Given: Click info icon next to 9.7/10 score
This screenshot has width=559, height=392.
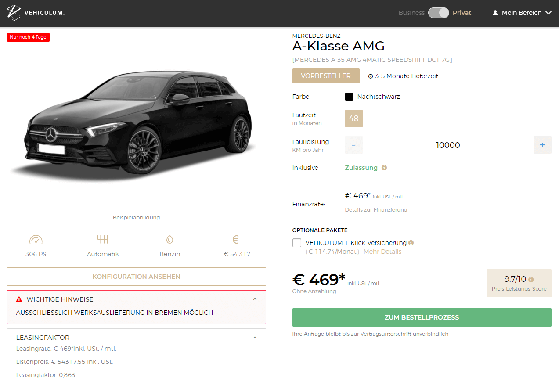Looking at the screenshot, I should click(531, 280).
